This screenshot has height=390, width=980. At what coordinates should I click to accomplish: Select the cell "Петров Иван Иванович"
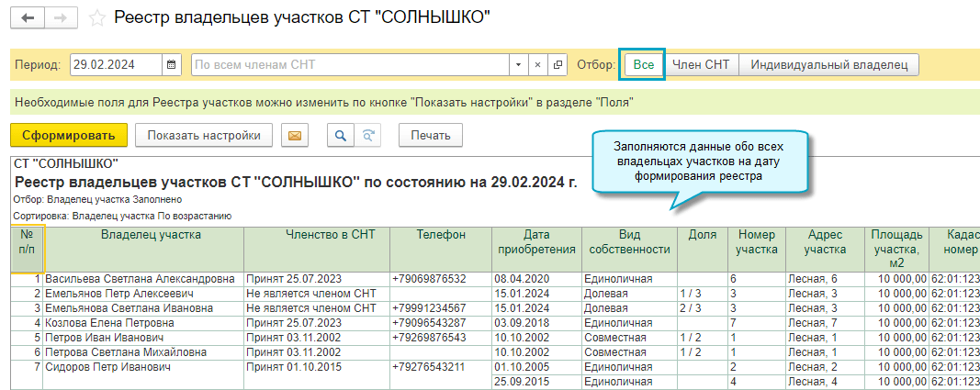click(143, 338)
